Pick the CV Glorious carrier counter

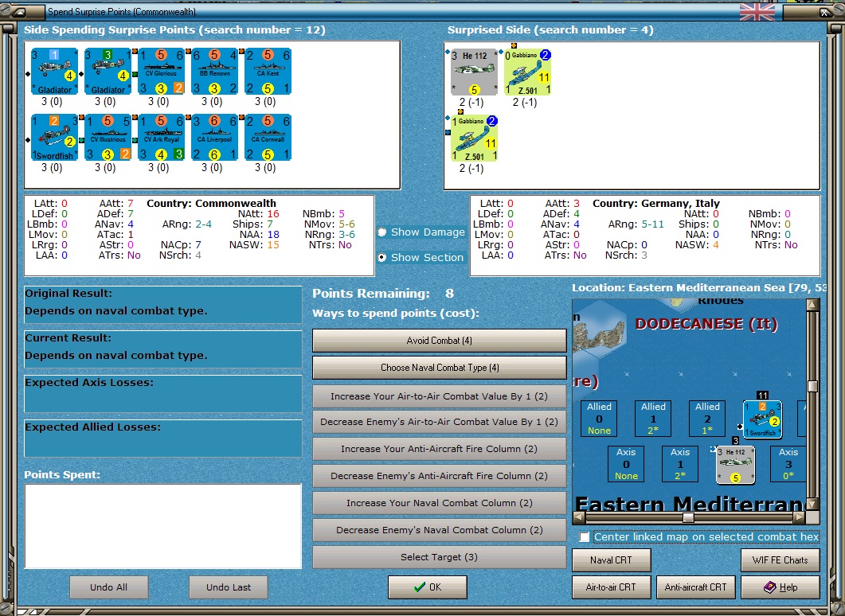click(x=161, y=72)
